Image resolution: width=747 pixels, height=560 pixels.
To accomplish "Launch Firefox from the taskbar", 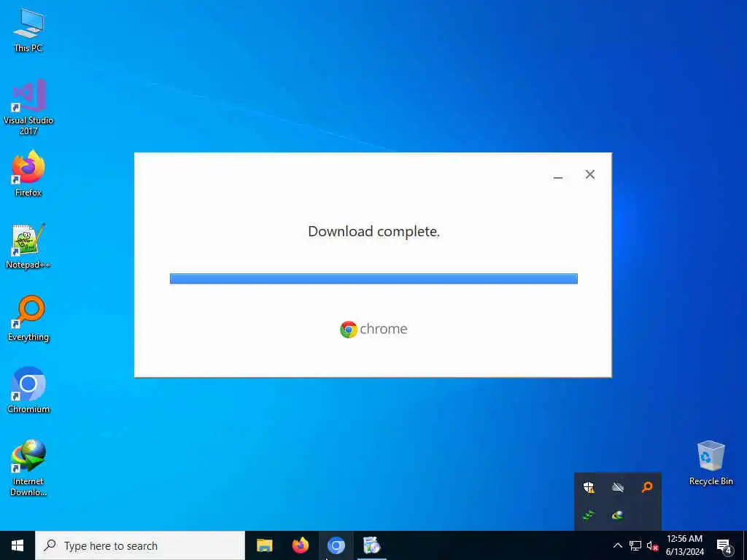I will [x=300, y=545].
